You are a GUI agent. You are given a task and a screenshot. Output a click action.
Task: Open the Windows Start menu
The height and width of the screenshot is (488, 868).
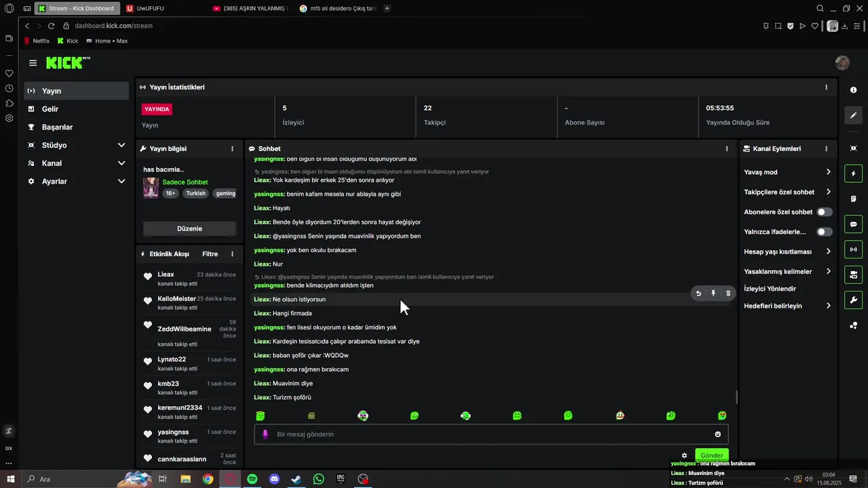pos(10,479)
